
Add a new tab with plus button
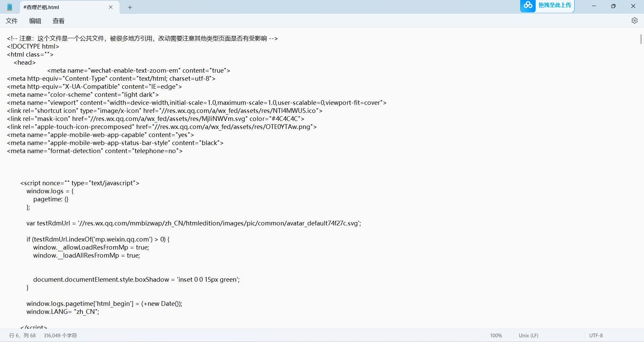tap(130, 7)
